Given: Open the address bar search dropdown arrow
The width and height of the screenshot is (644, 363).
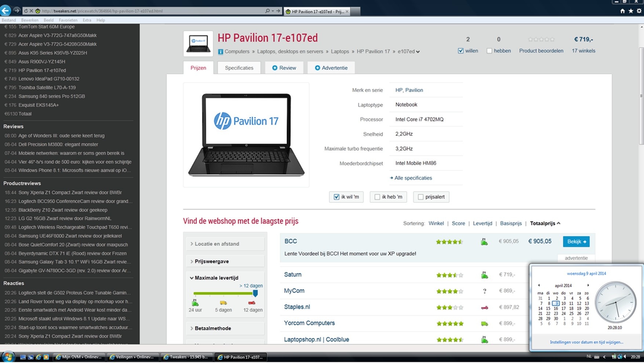Looking at the screenshot, I should coord(273,11).
